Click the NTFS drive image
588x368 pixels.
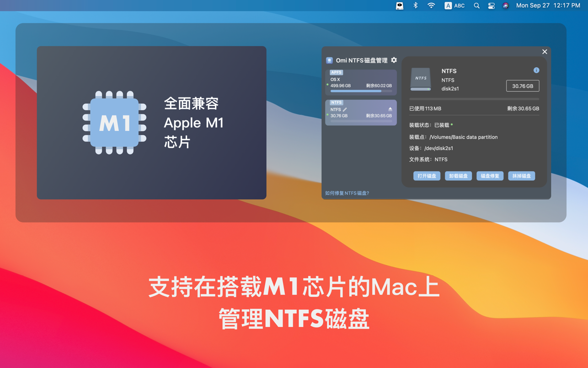click(x=421, y=79)
